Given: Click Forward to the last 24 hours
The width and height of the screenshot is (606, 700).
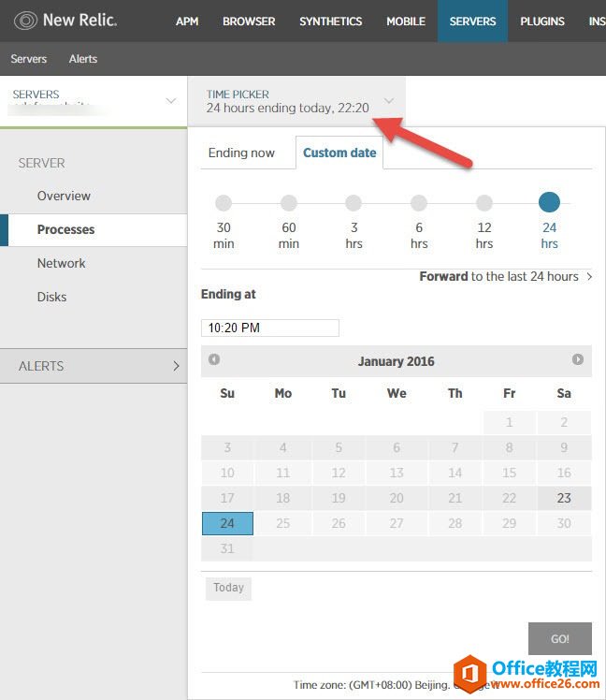Looking at the screenshot, I should pyautogui.click(x=506, y=276).
